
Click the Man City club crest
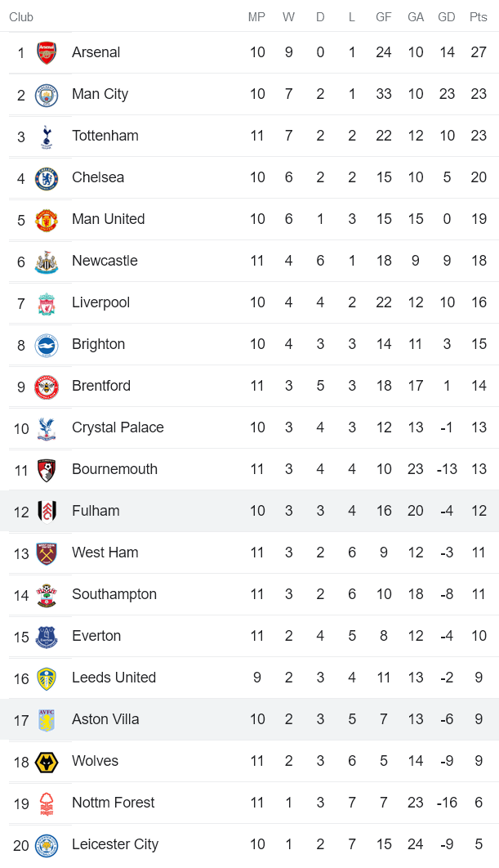47,95
